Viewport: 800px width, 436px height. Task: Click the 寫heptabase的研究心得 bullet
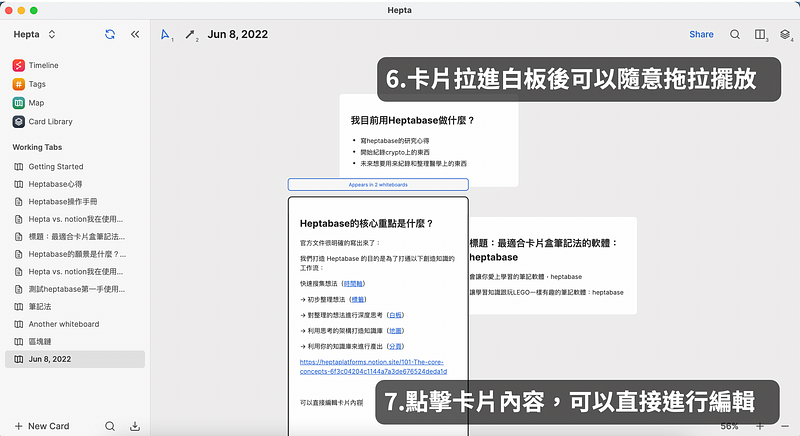tap(394, 141)
